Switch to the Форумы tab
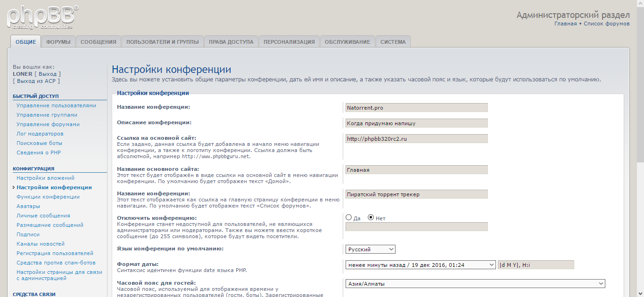644x297 pixels. [x=58, y=41]
